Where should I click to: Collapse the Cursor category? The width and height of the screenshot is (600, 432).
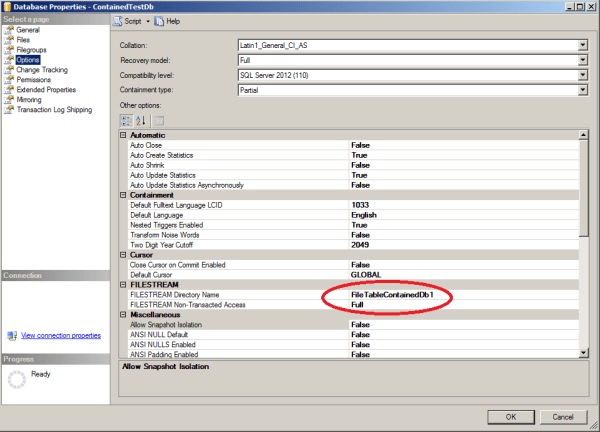[x=123, y=255]
